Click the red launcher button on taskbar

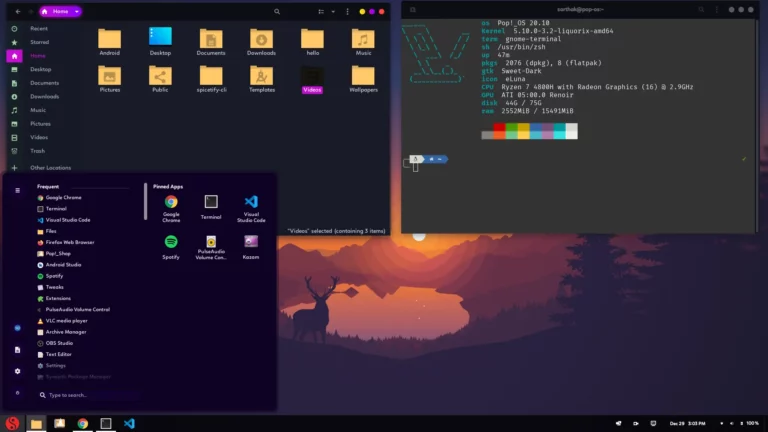point(12,423)
